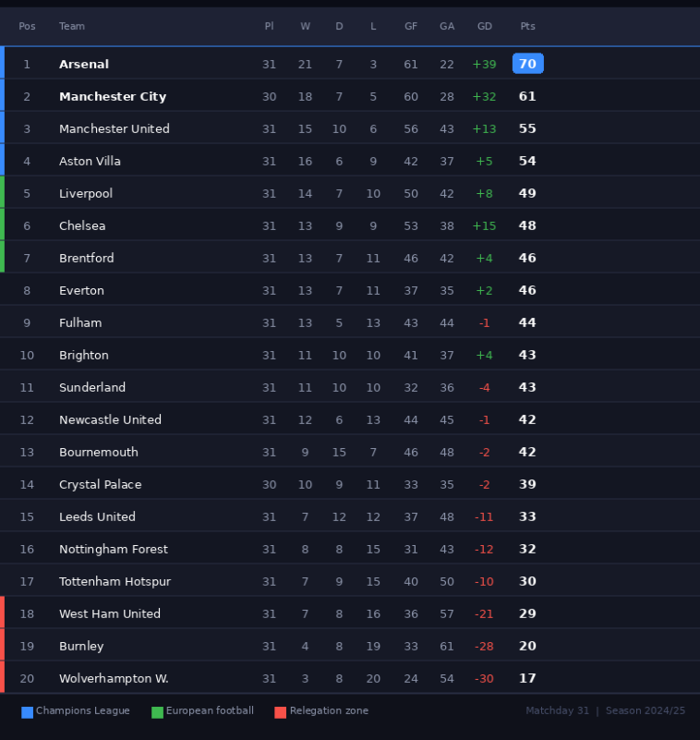Click the Pl (played) column header
This screenshot has height=740, width=700.
tap(269, 27)
